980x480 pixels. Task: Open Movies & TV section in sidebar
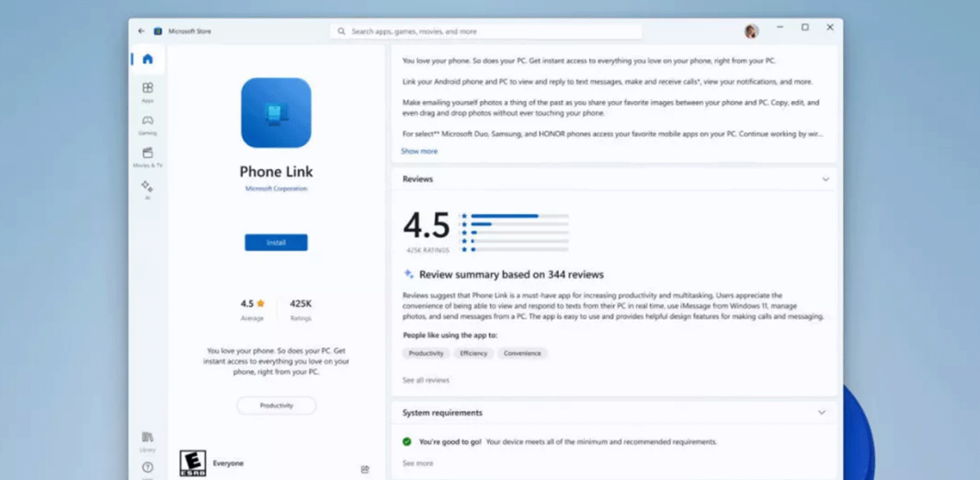click(x=147, y=157)
